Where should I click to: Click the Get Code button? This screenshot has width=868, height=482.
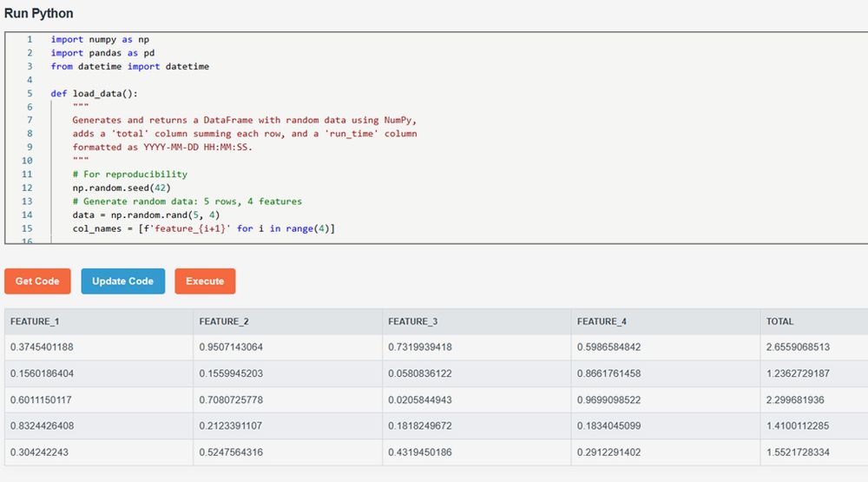(37, 281)
